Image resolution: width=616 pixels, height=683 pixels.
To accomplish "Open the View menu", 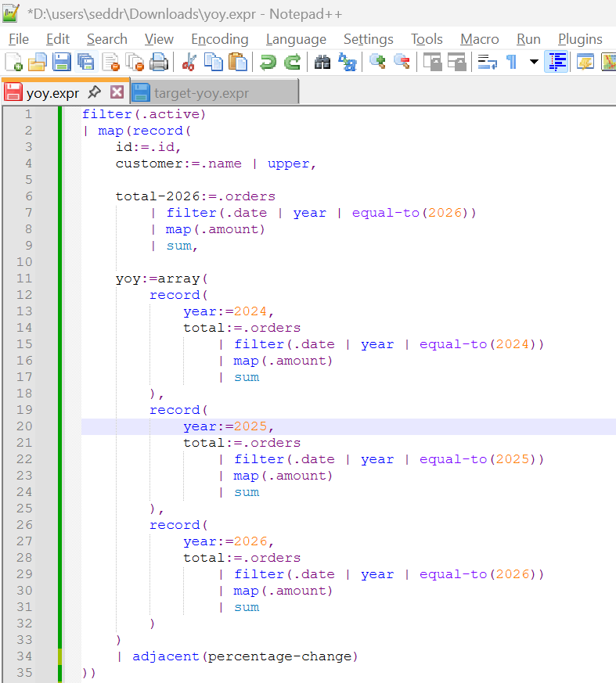I will [159, 39].
